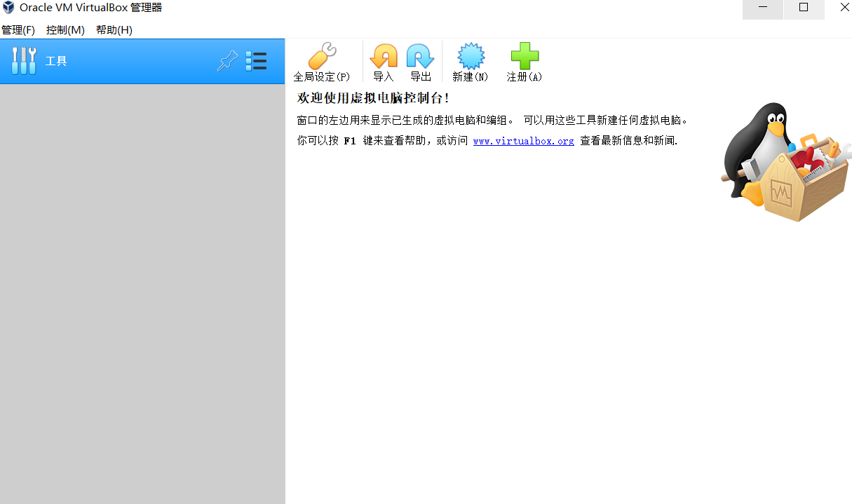The height and width of the screenshot is (504, 852).
Task: Open the 帮助(H) menu
Action: coord(114,30)
